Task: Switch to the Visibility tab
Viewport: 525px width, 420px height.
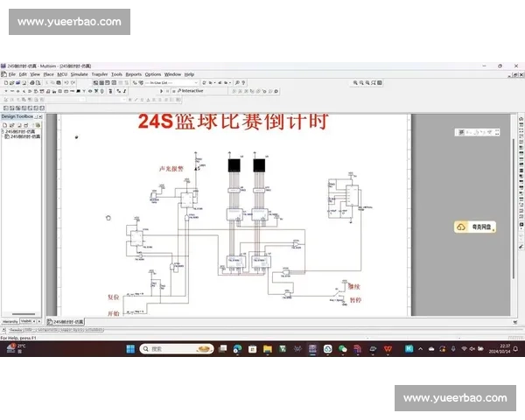Action: click(x=26, y=321)
